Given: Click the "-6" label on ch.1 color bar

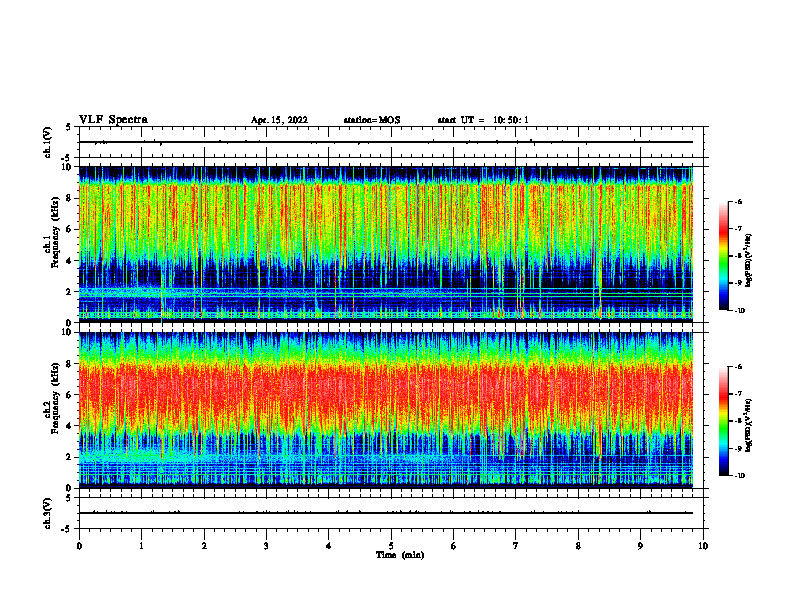Looking at the screenshot, I should click(x=738, y=202).
